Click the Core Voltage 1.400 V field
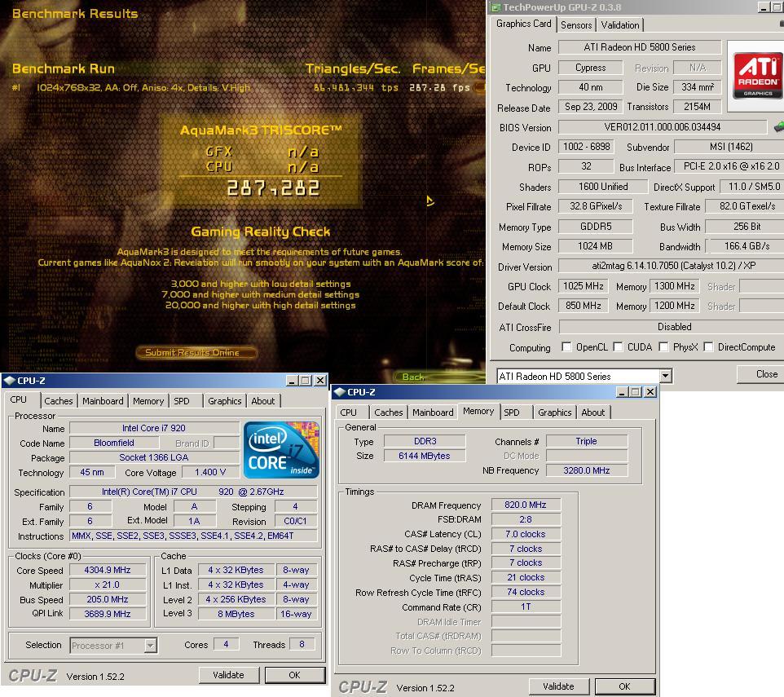This screenshot has width=784, height=697. pyautogui.click(x=210, y=472)
